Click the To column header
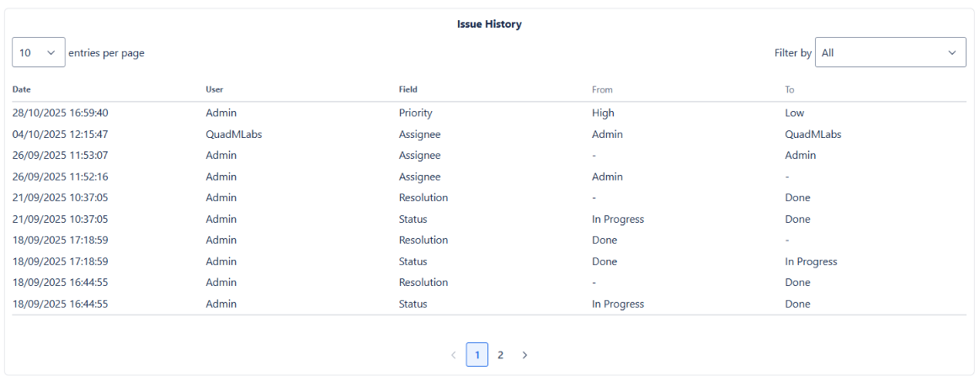The width and height of the screenshot is (980, 381). pyautogui.click(x=790, y=89)
